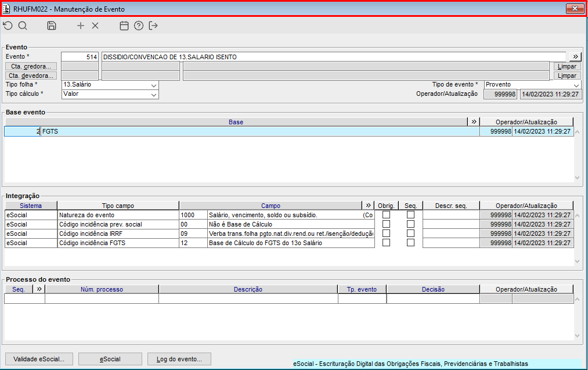This screenshot has width=588, height=370.
Task: Open the Tipo cálculo dropdown
Action: coord(153,95)
